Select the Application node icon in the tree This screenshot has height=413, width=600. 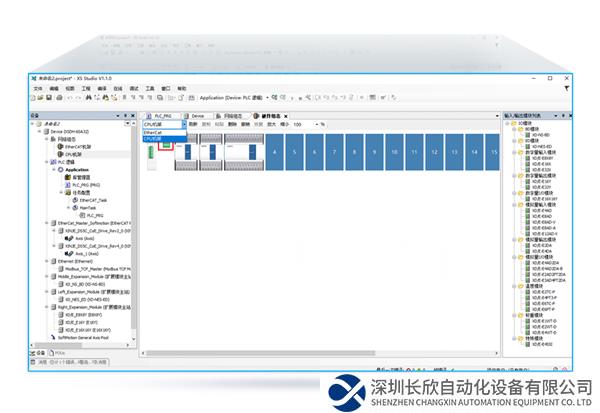[61, 170]
